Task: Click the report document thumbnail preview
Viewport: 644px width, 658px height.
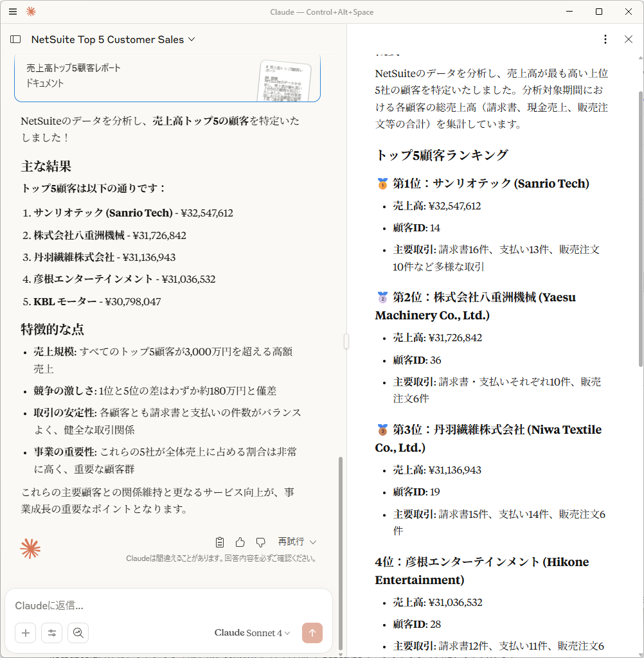Action: point(285,81)
